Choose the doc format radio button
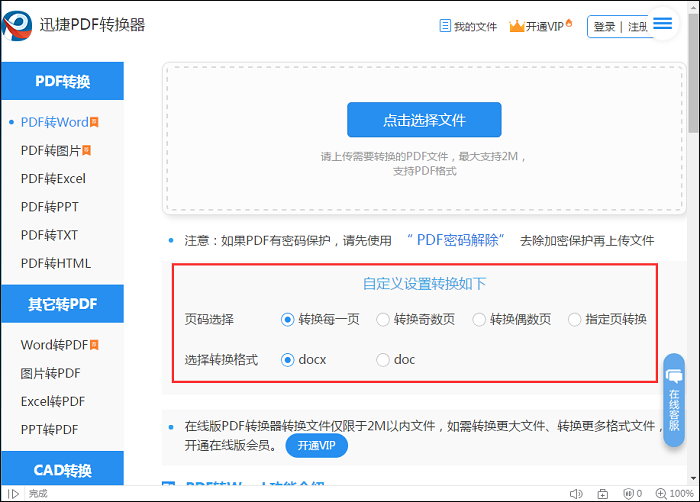Image resolution: width=700 pixels, height=502 pixels. (x=383, y=360)
